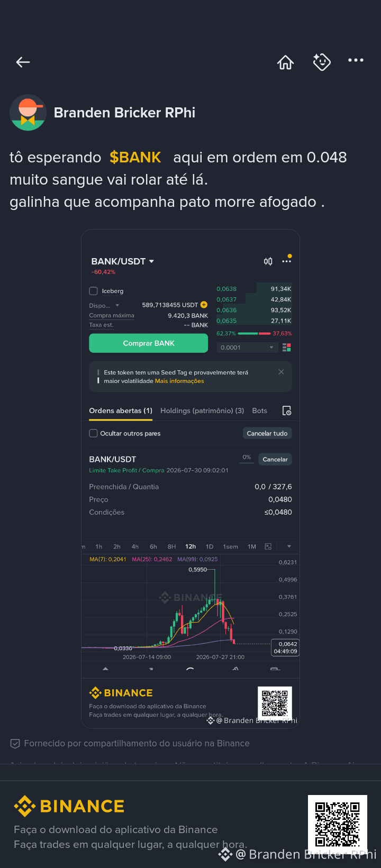This screenshot has height=868, width=381.
Task: Open the three-dot more options menu in header
Action: [356, 60]
